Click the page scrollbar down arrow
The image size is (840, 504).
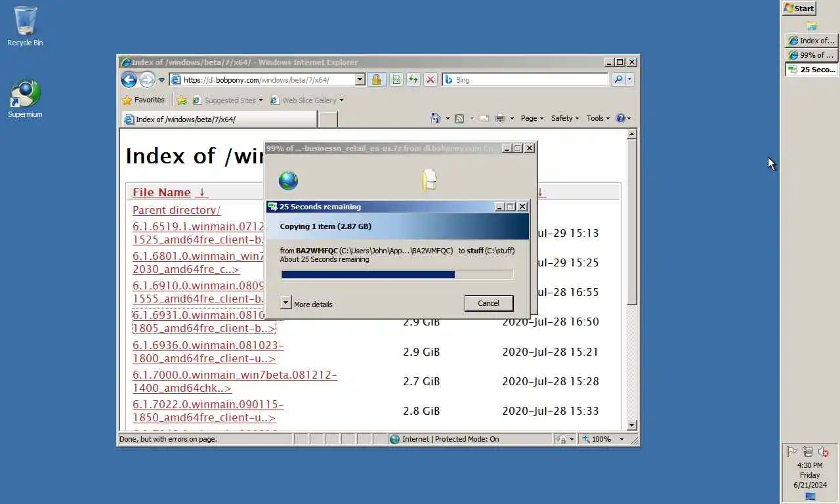[x=631, y=425]
